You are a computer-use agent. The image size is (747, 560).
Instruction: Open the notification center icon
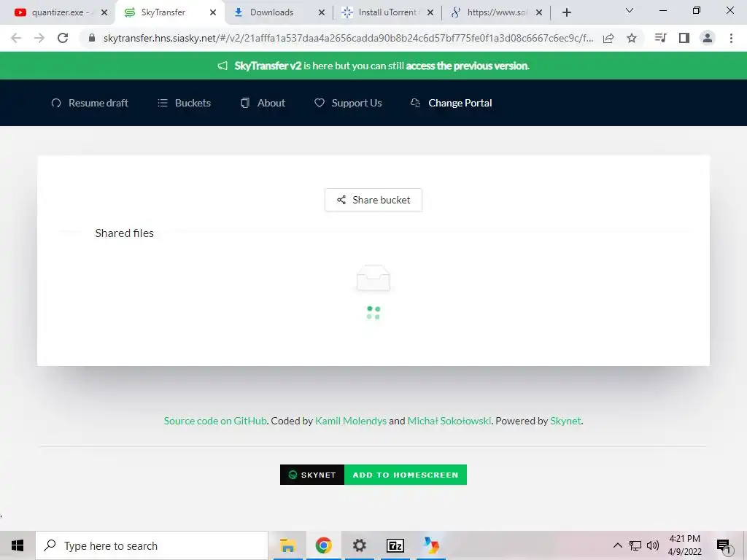723,545
